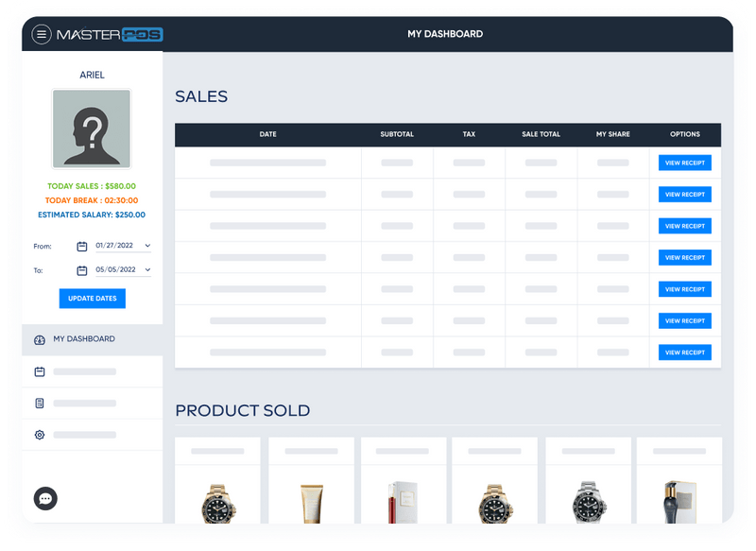Open the chat bubble at bottom left
756x551 pixels.
point(45,498)
